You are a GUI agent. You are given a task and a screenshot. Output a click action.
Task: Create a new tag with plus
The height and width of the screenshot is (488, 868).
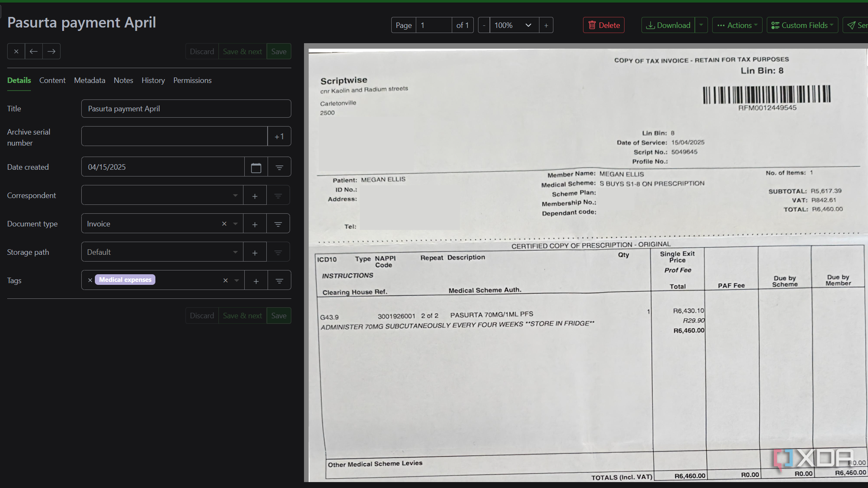click(x=256, y=281)
